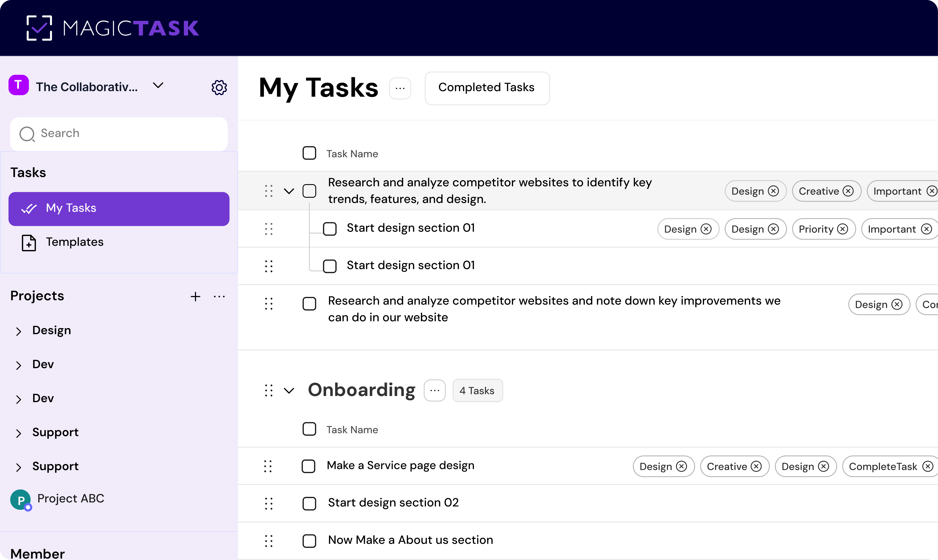This screenshot has height=560, width=938.
Task: Expand the second Support project
Action: (x=19, y=467)
